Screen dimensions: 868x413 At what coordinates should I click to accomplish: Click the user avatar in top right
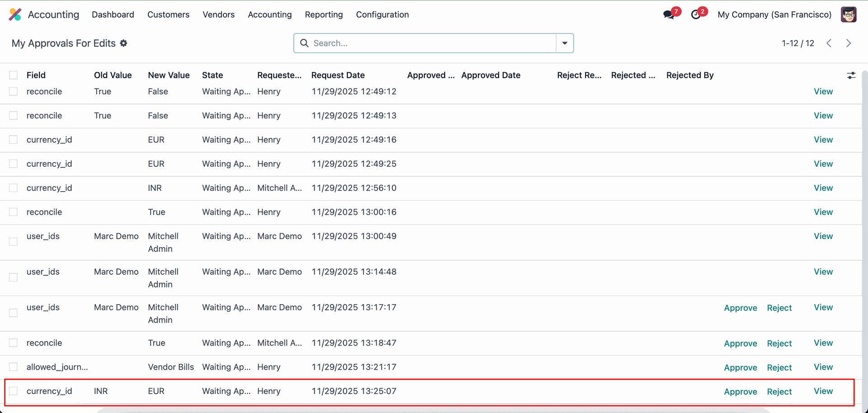(848, 14)
